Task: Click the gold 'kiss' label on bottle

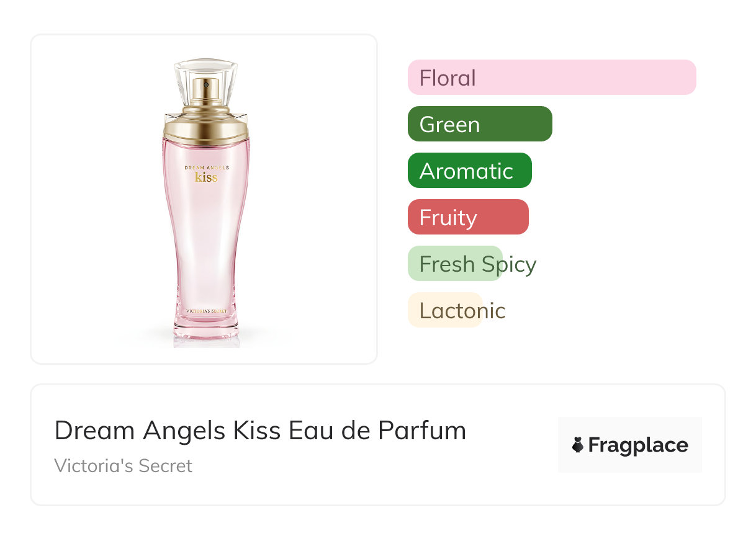Action: point(206,177)
